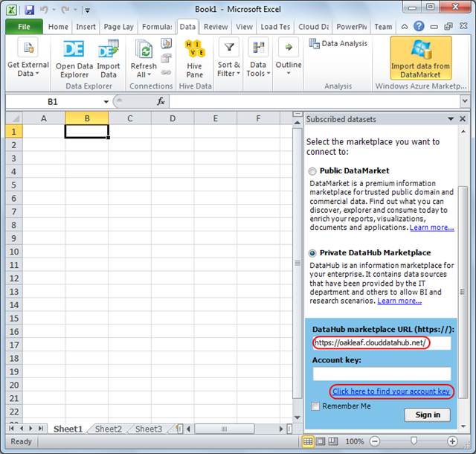Open Learn more link under Private DataHub
Screen dimensions: 476x454
(x=399, y=301)
